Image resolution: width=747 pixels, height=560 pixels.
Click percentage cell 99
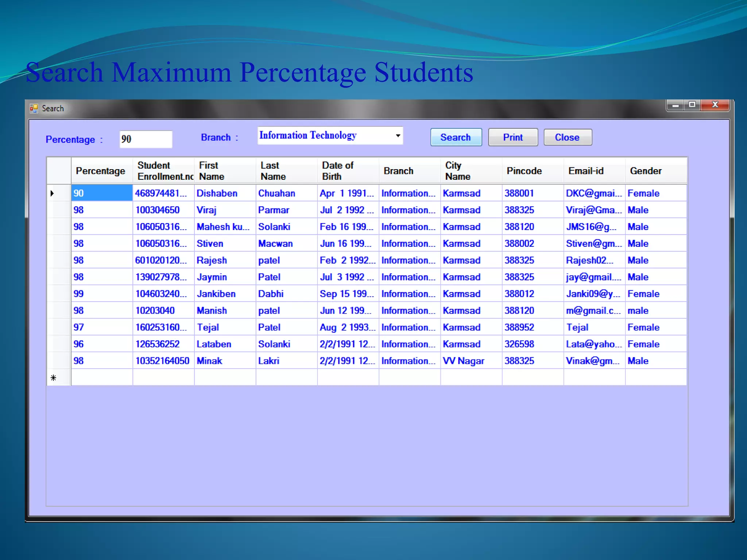click(x=102, y=294)
